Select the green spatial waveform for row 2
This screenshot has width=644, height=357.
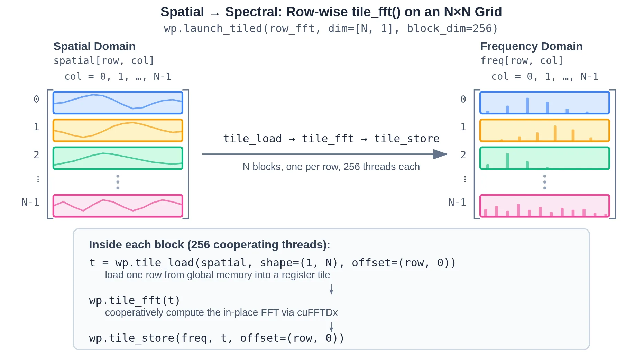click(x=118, y=158)
